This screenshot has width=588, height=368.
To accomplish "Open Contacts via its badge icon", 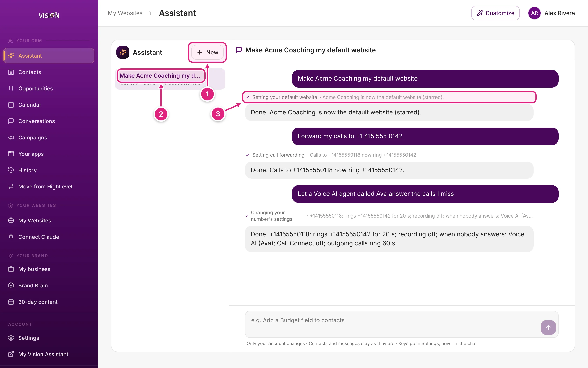I will click(x=11, y=72).
